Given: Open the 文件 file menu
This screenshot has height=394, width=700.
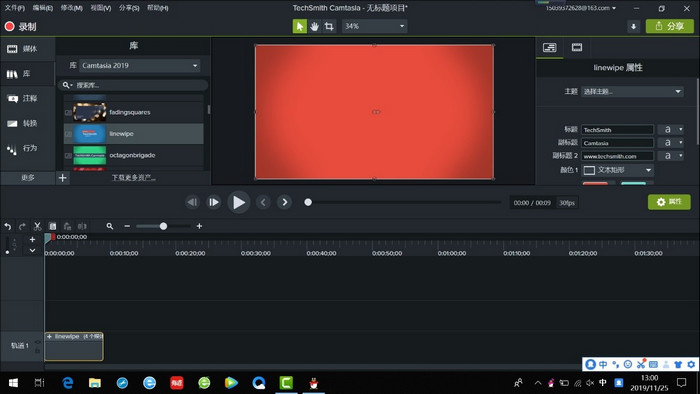Looking at the screenshot, I should pos(14,8).
